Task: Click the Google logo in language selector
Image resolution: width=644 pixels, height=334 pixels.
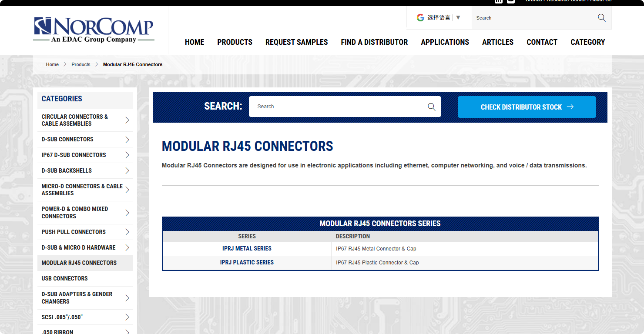Action: [x=420, y=17]
